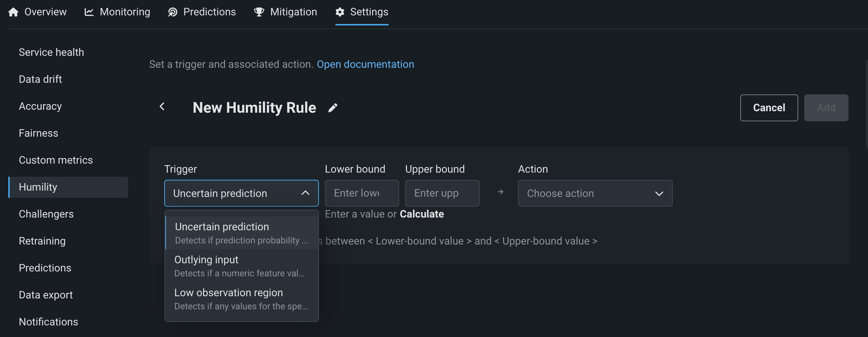
Task: Go to Challengers in the settings sidebar
Action: tap(46, 214)
